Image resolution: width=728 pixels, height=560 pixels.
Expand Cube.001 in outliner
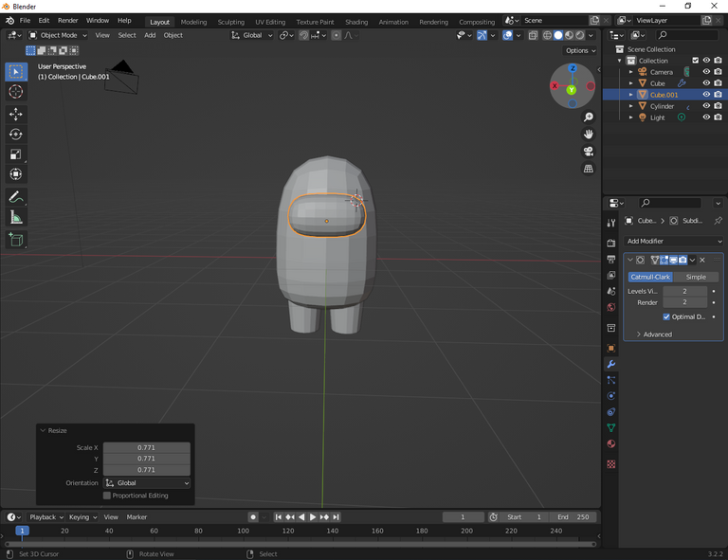pos(630,95)
